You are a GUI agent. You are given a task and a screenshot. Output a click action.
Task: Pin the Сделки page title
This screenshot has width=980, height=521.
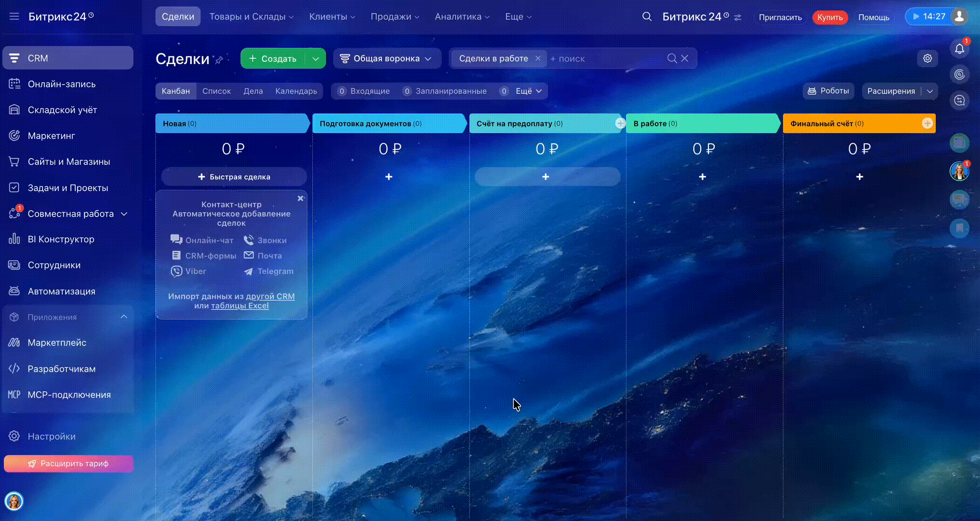point(219,60)
